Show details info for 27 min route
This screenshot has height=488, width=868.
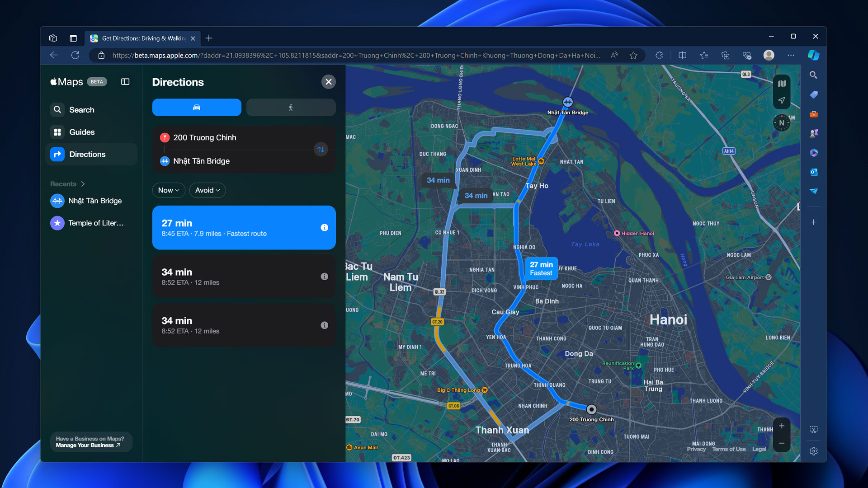325,228
